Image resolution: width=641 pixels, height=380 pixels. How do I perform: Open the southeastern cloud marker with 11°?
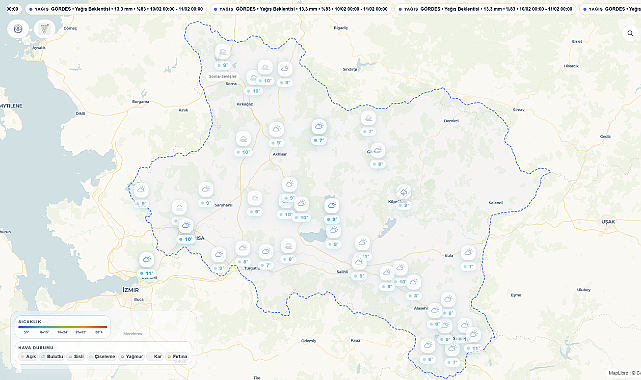tap(473, 335)
